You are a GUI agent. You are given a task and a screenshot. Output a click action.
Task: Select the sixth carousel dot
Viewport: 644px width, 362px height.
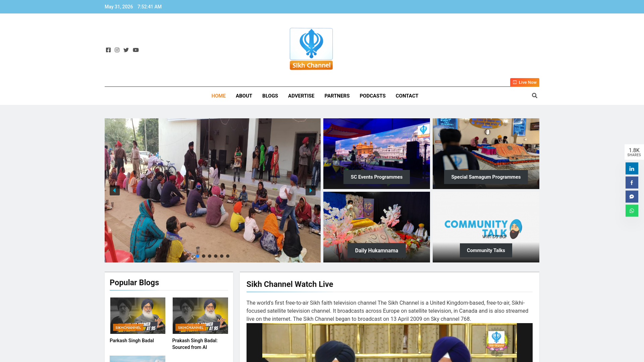click(x=228, y=256)
